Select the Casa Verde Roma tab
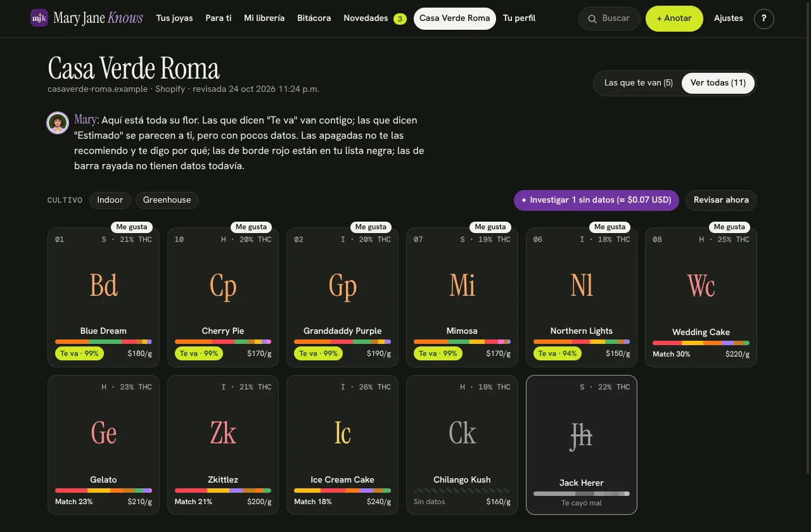The image size is (811, 532). pos(455,18)
